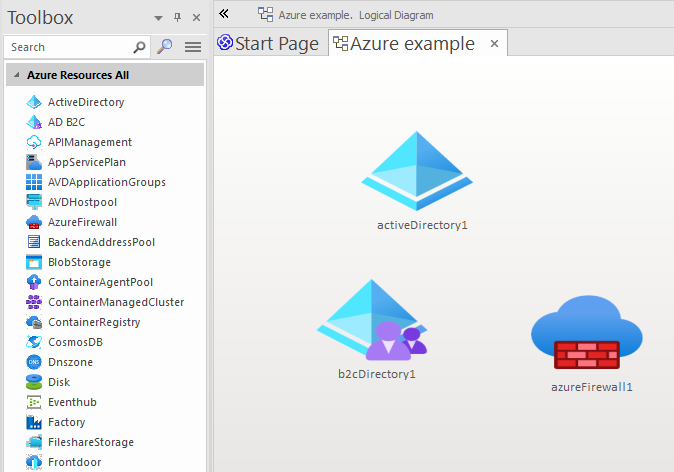The image size is (674, 472).
Task: Close the Toolbox panel
Action: pyautogui.click(x=196, y=17)
